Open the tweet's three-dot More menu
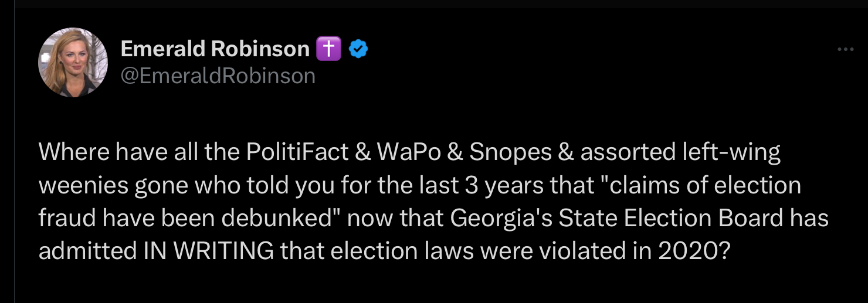The image size is (868, 303). [845, 50]
